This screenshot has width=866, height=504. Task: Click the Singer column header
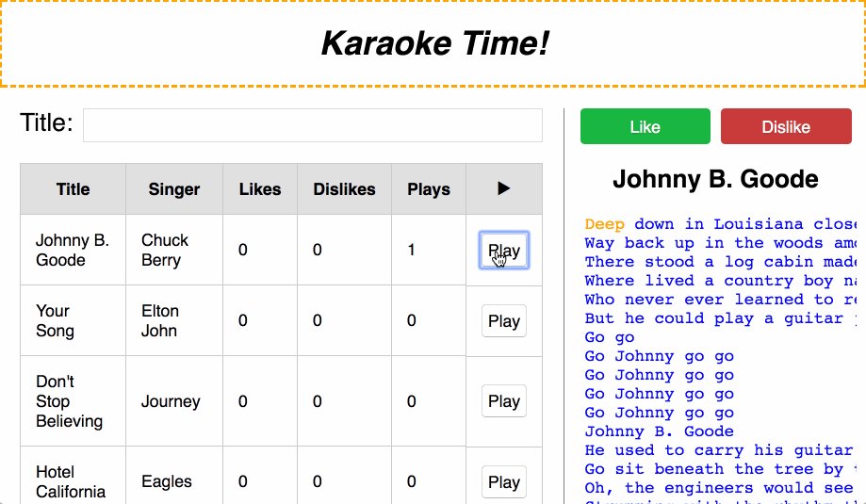pyautogui.click(x=174, y=188)
